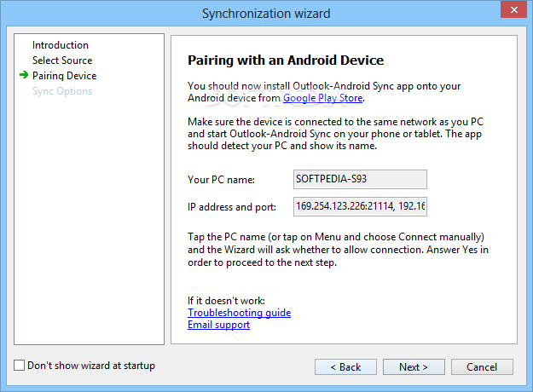This screenshot has height=392, width=533.
Task: Open the Troubleshooting guide link
Action: [239, 313]
